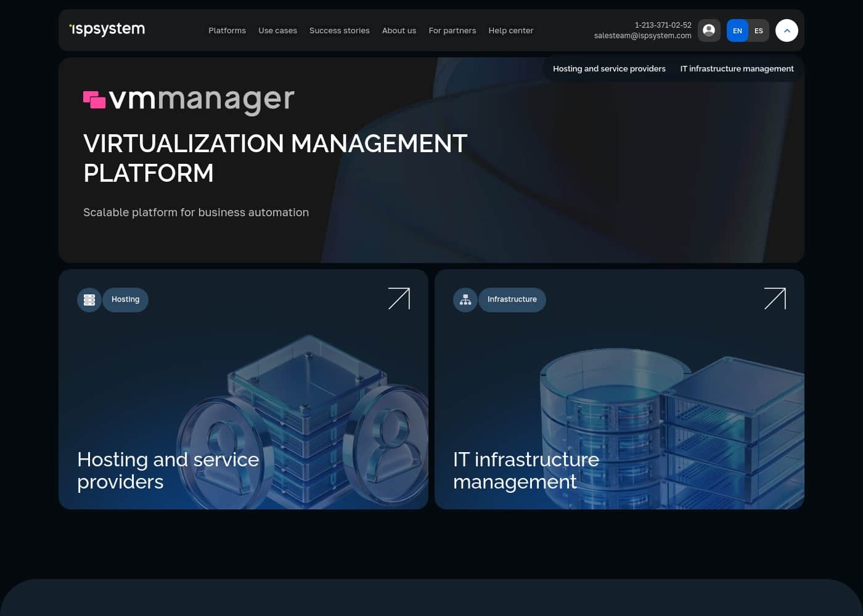
Task: Open the Use cases menu
Action: 277,30
